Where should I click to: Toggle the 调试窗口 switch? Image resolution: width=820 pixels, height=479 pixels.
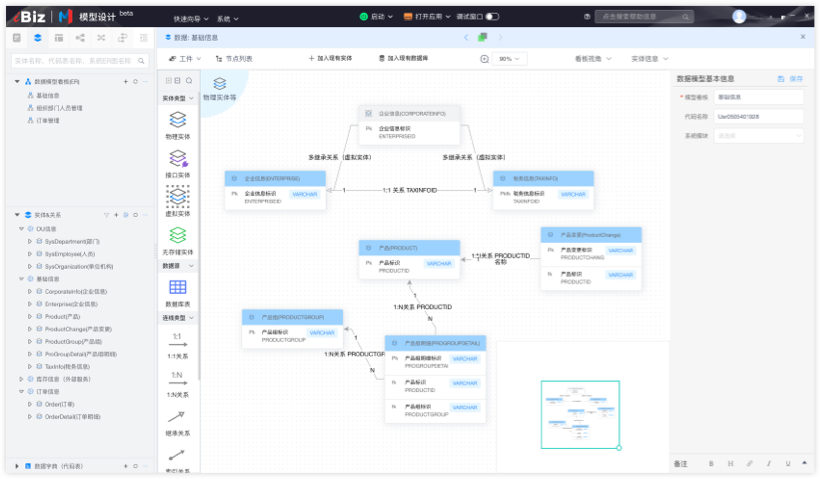coord(493,17)
